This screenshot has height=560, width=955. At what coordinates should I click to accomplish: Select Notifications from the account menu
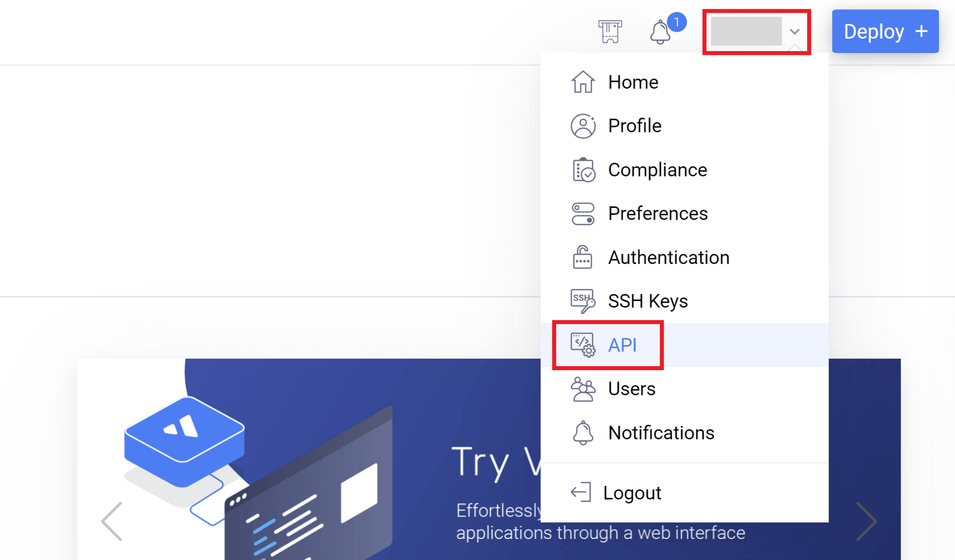[x=661, y=432]
